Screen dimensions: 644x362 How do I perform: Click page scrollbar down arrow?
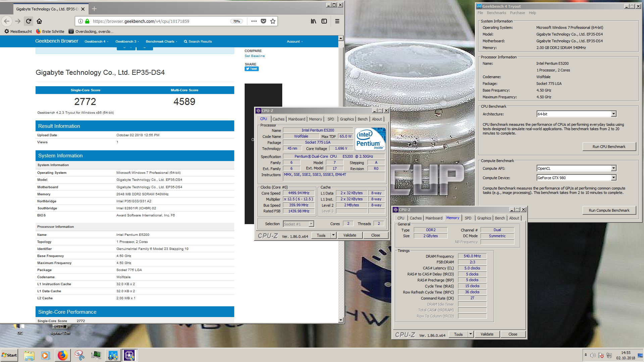341,320
